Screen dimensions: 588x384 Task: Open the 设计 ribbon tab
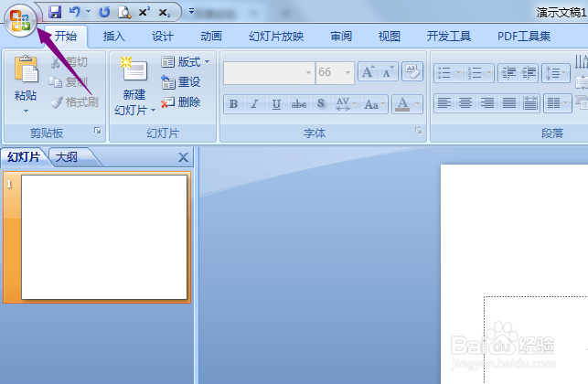coord(163,37)
